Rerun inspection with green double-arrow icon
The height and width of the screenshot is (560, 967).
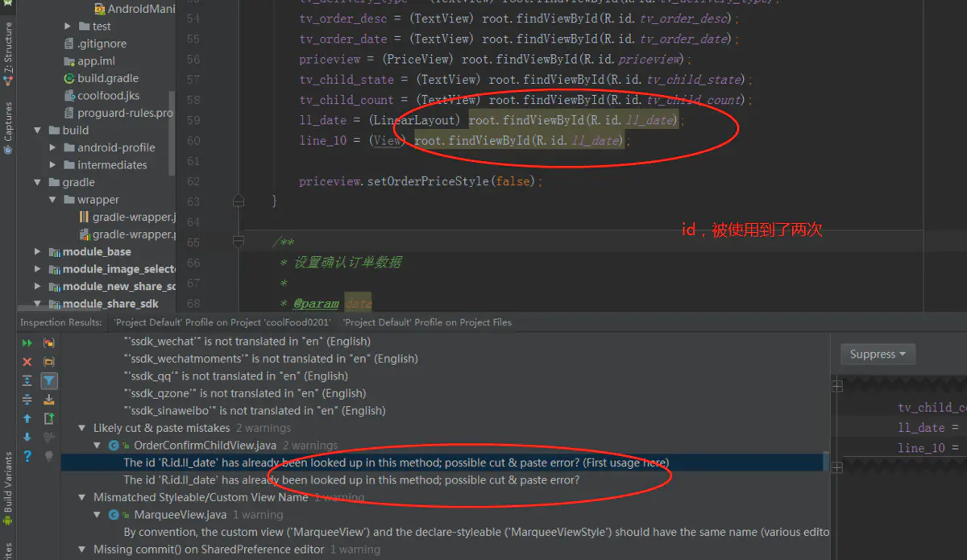[27, 343]
